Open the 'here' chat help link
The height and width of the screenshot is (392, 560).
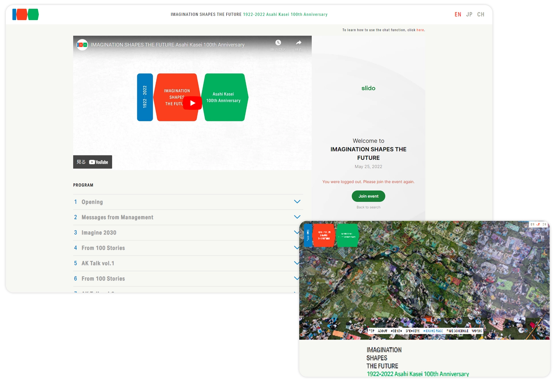click(420, 30)
